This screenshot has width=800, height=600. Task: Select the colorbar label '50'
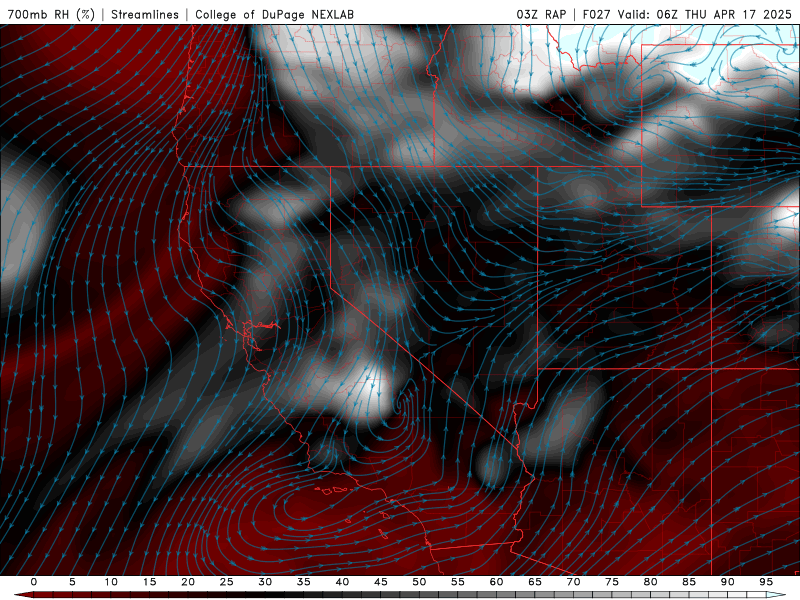(419, 582)
